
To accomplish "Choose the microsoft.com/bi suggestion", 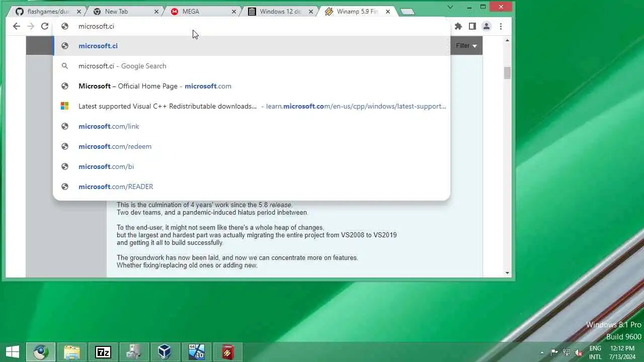I will 252,166.
